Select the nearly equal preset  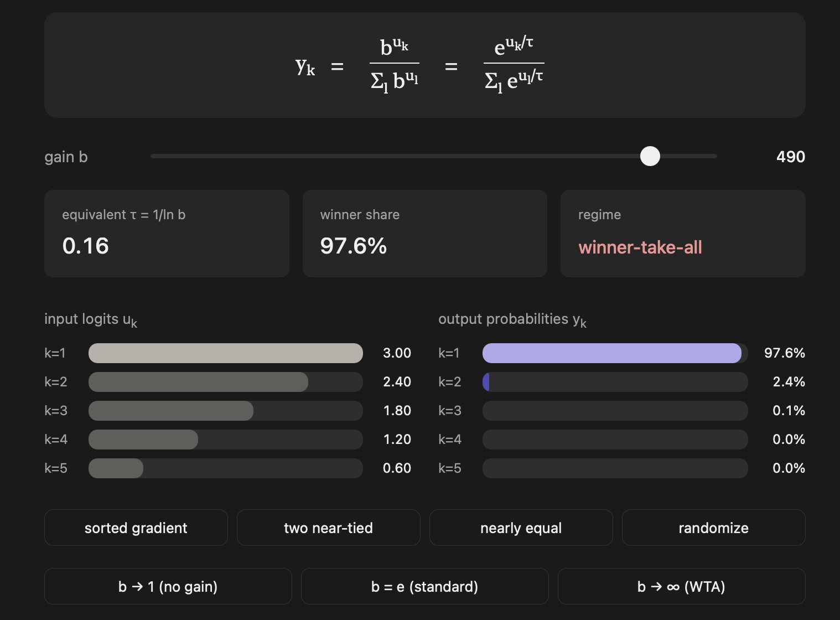click(521, 528)
